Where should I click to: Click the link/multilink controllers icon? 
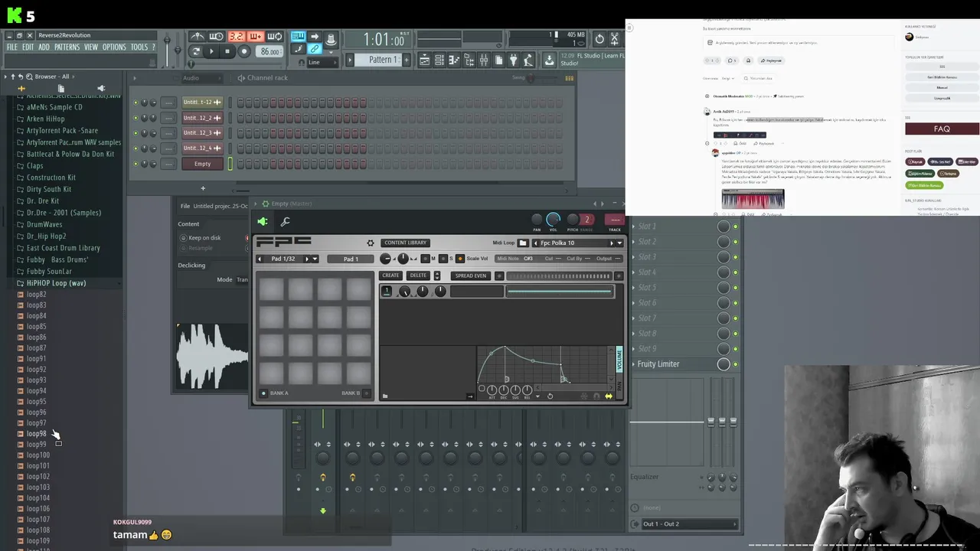click(x=315, y=49)
